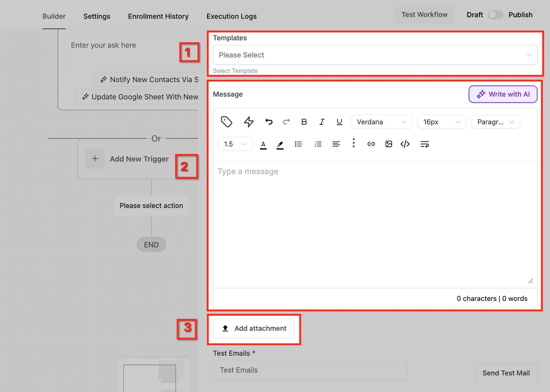This screenshot has width=550, height=392.
Task: Choose the text color tool
Action: [x=263, y=144]
